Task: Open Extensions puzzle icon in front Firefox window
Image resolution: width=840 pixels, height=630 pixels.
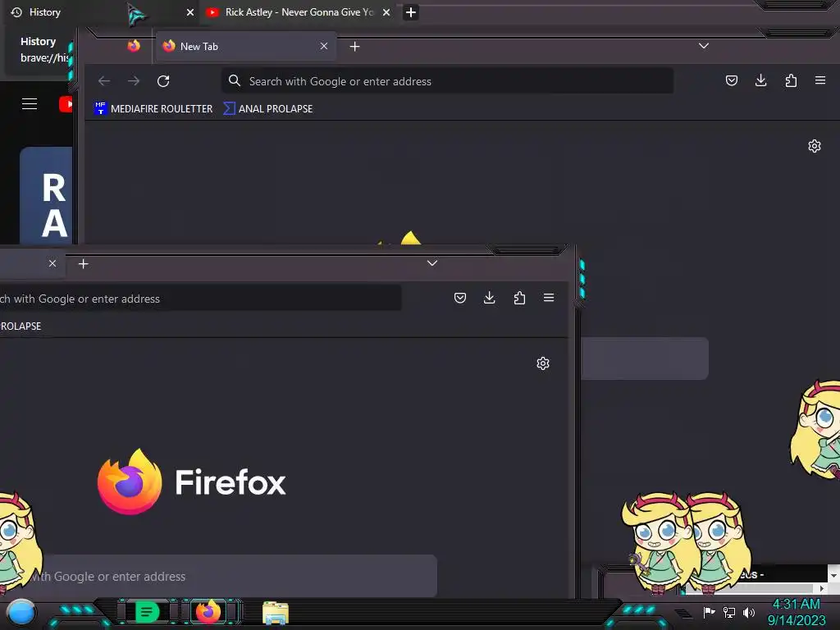Action: (519, 298)
